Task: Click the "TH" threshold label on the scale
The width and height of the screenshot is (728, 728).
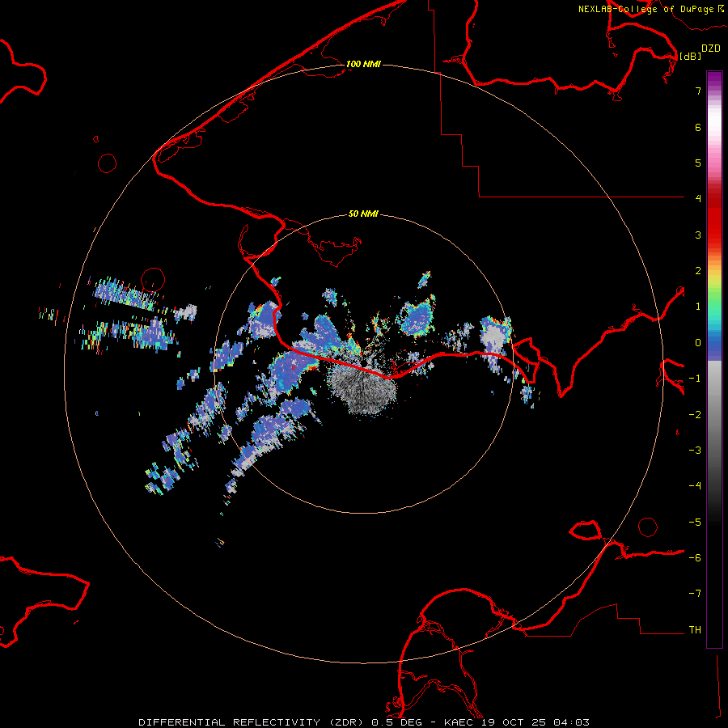Action: tap(695, 630)
